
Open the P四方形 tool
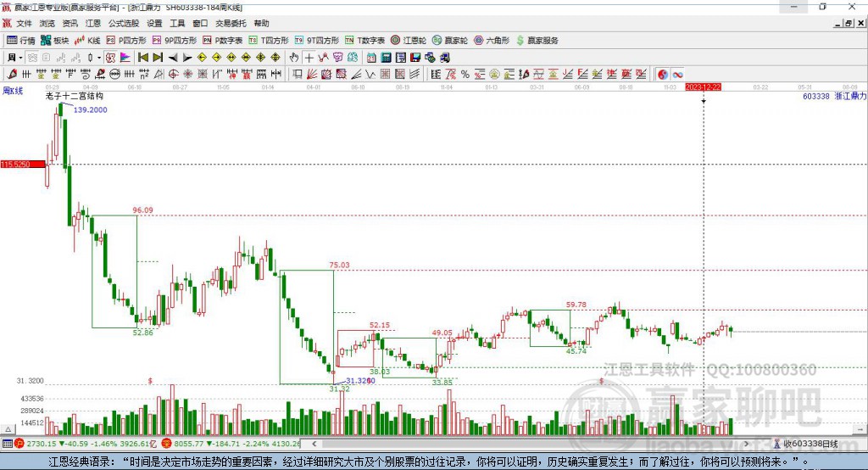tap(126, 41)
